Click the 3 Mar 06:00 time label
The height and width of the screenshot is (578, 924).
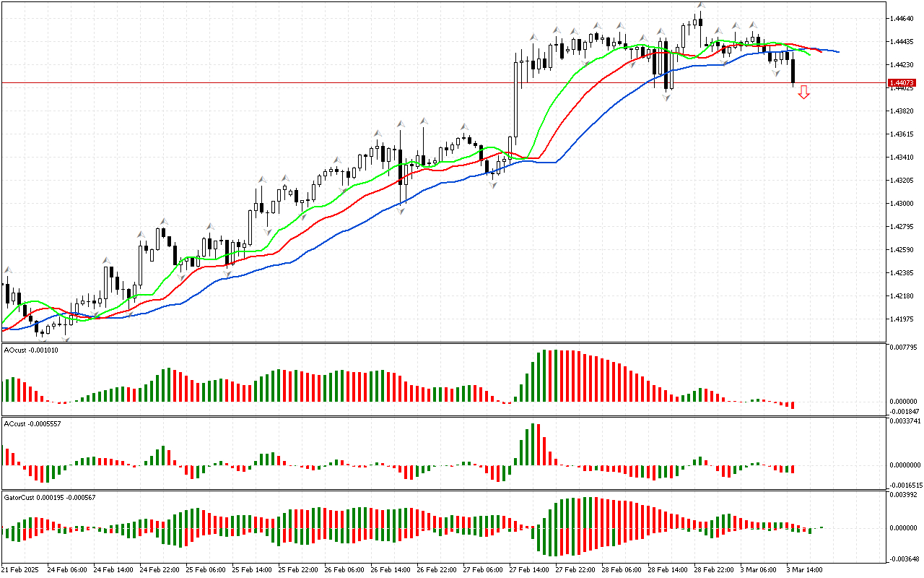coord(758,569)
